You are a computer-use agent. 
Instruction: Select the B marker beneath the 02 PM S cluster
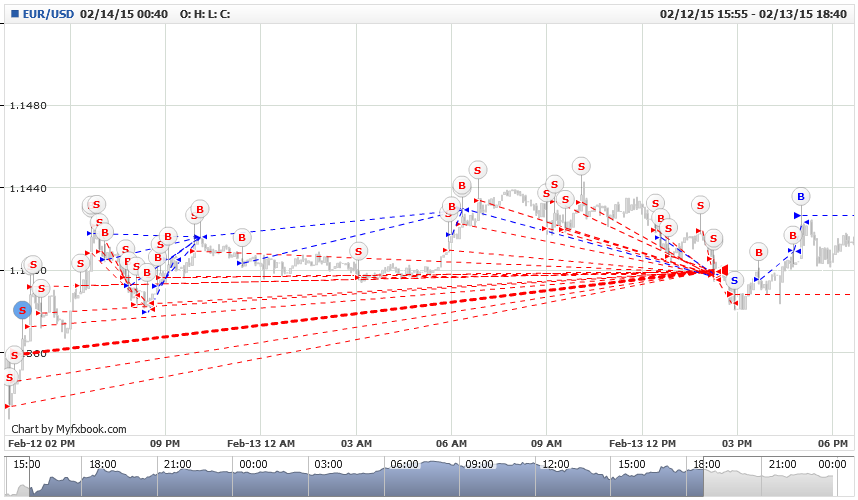[105, 232]
